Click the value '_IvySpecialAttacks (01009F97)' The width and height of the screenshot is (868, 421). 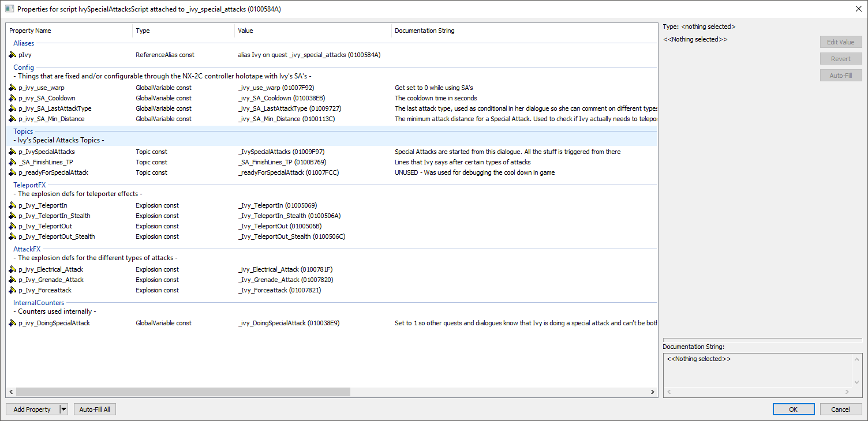tap(281, 152)
